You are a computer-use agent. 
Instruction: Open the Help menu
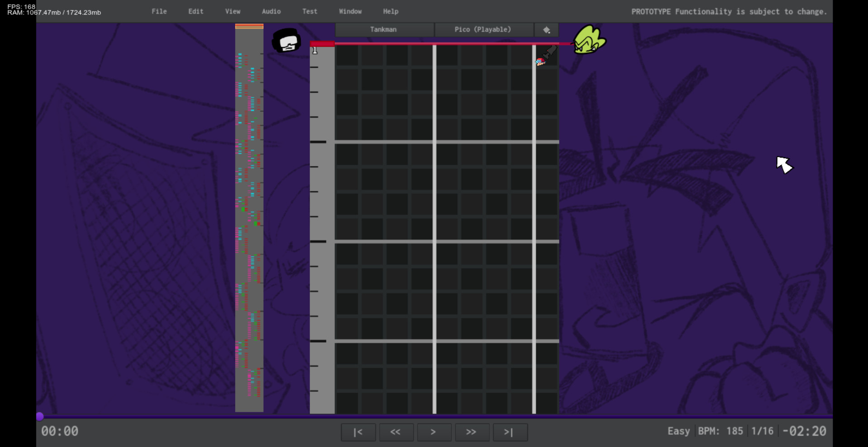click(x=391, y=11)
